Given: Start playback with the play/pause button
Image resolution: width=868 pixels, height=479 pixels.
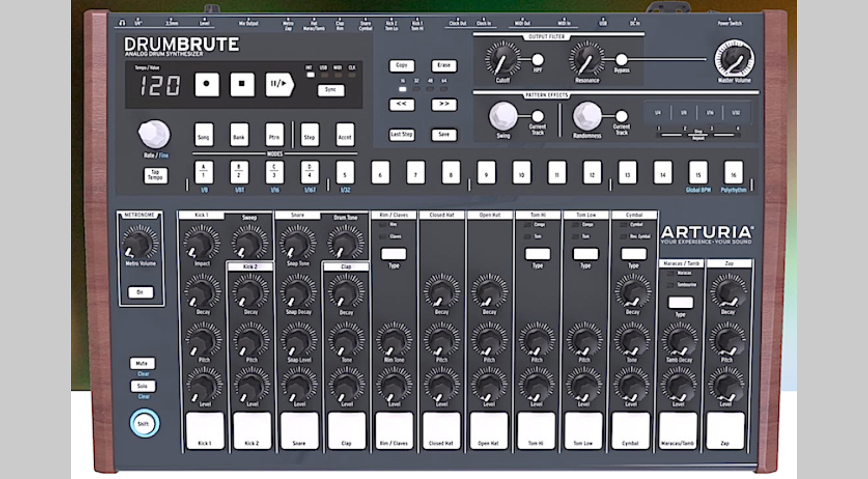Looking at the screenshot, I should pyautogui.click(x=279, y=84).
